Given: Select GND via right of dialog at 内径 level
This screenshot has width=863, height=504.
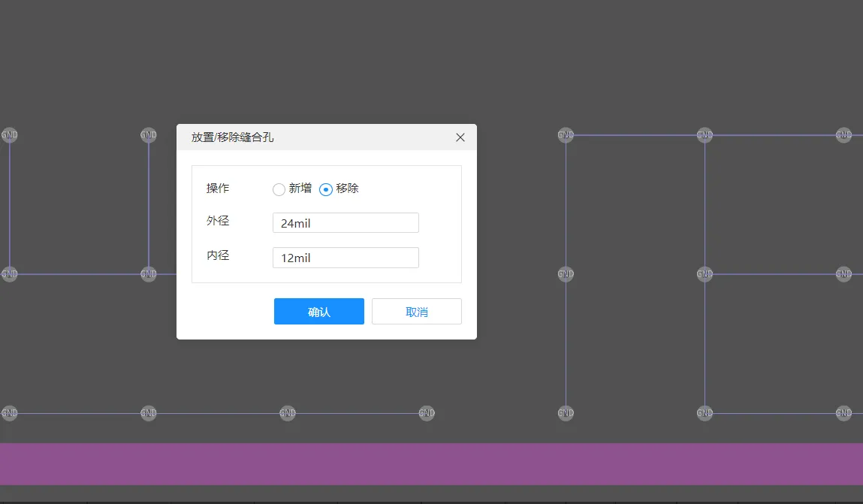Looking at the screenshot, I should [x=566, y=274].
